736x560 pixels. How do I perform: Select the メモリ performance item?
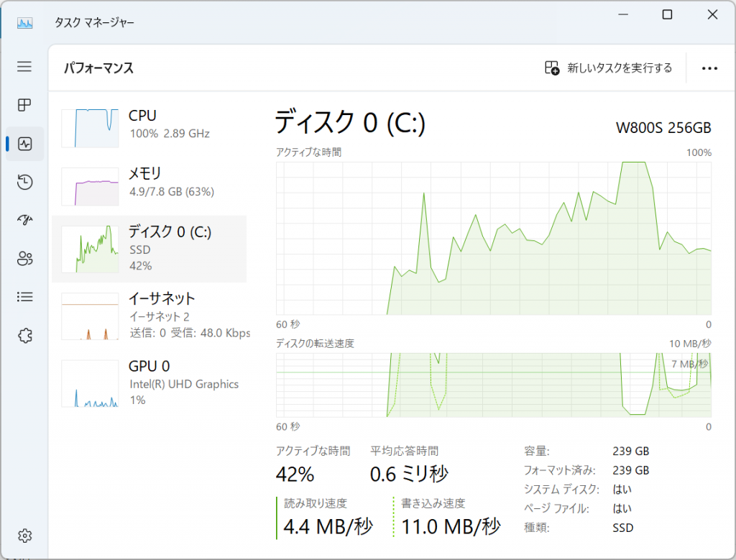(149, 186)
